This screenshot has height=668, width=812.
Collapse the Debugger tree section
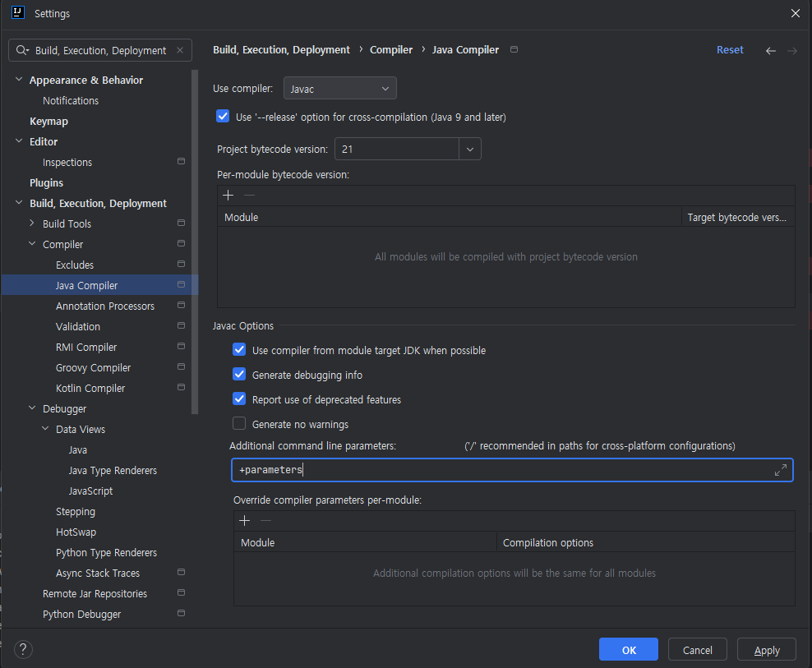coord(33,408)
